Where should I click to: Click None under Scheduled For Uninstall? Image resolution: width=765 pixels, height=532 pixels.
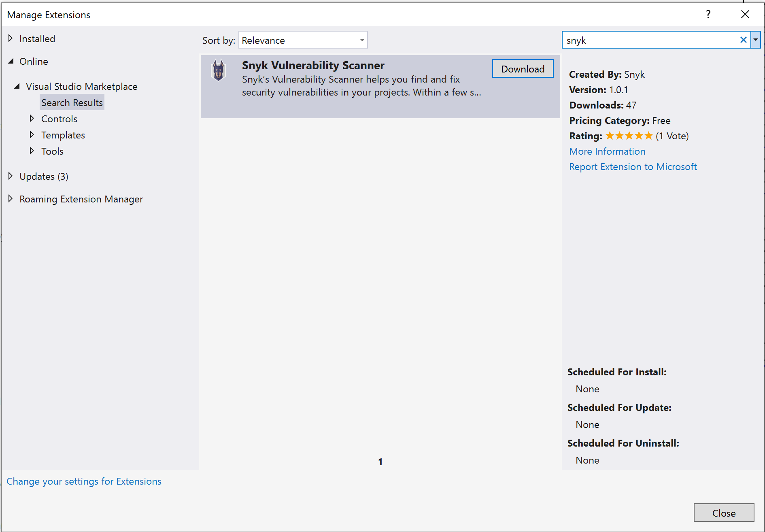[x=587, y=460]
